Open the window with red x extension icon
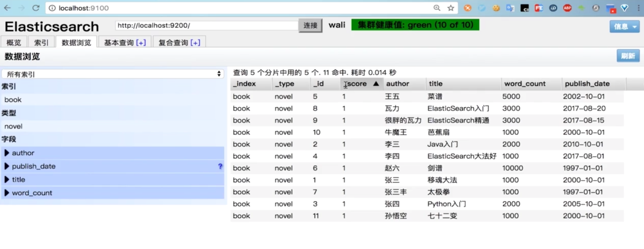Viewport: 644px width, 249px height. [610, 8]
